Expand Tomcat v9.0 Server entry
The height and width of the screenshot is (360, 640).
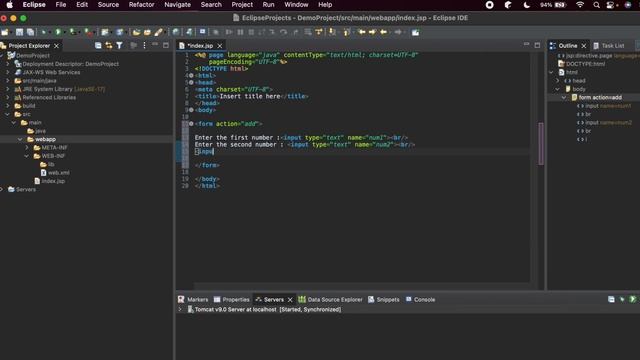click(180, 309)
